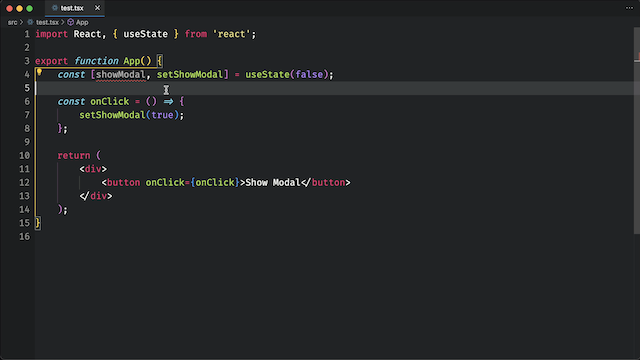The width and height of the screenshot is (640, 360).
Task: Click the underlined showModal variable
Action: 120,75
